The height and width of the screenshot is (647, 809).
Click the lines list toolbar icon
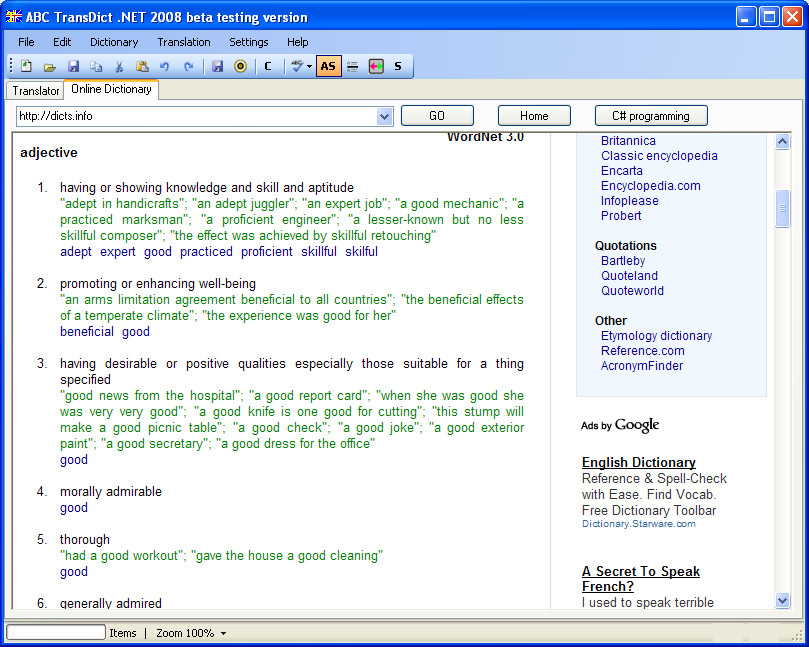pyautogui.click(x=352, y=66)
